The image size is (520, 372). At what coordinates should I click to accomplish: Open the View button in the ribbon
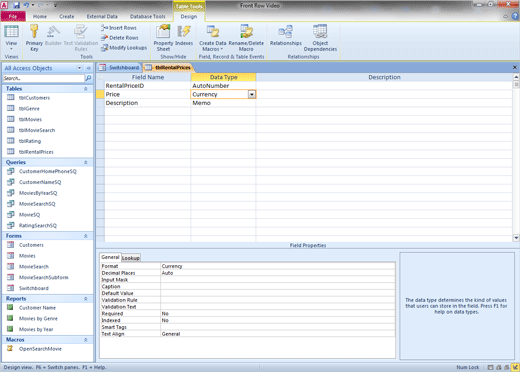point(11,37)
